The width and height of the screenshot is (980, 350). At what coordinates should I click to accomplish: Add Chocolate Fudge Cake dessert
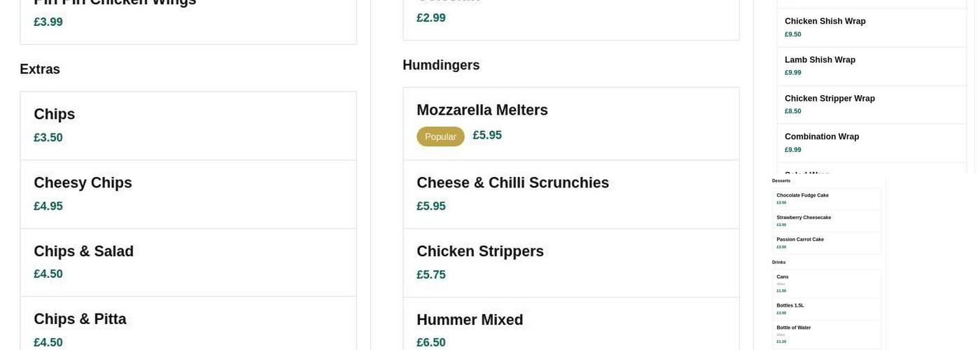(826, 199)
